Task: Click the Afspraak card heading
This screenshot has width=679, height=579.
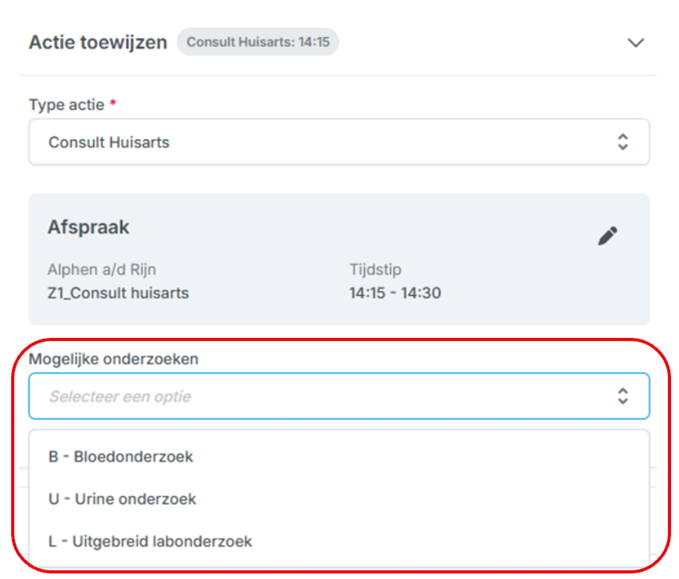Action: click(89, 228)
